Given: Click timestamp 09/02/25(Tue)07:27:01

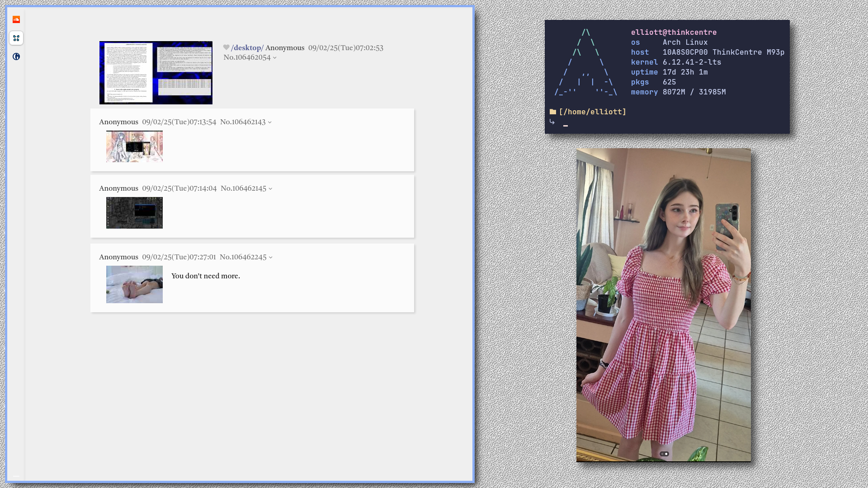Looking at the screenshot, I should pyautogui.click(x=179, y=257).
